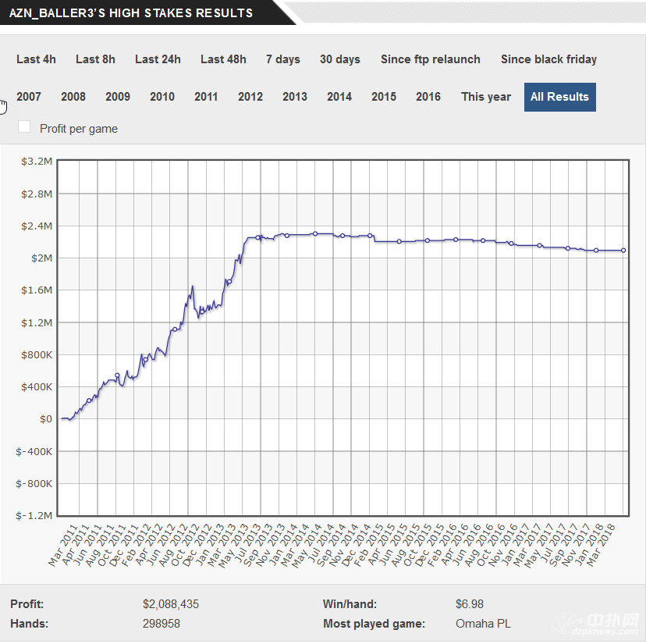Viewport: 646px width, 644px height.
Task: Click the Win/hand: label
Action: [x=350, y=604]
